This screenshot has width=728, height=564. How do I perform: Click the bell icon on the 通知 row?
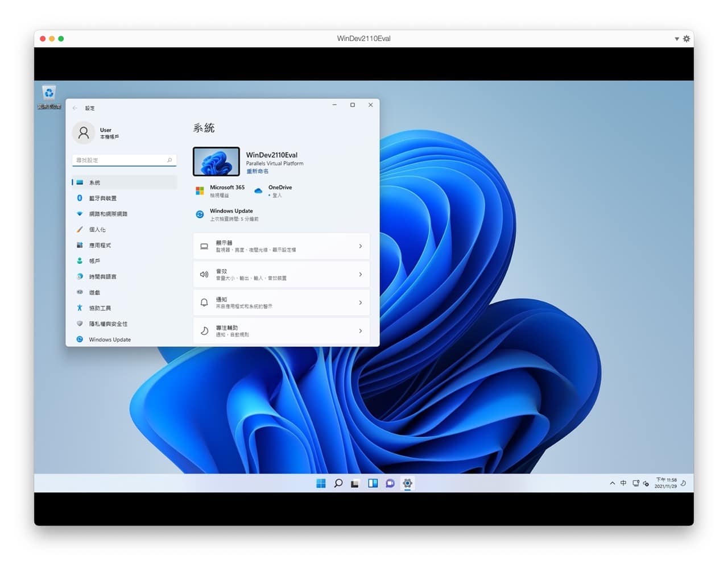204,302
